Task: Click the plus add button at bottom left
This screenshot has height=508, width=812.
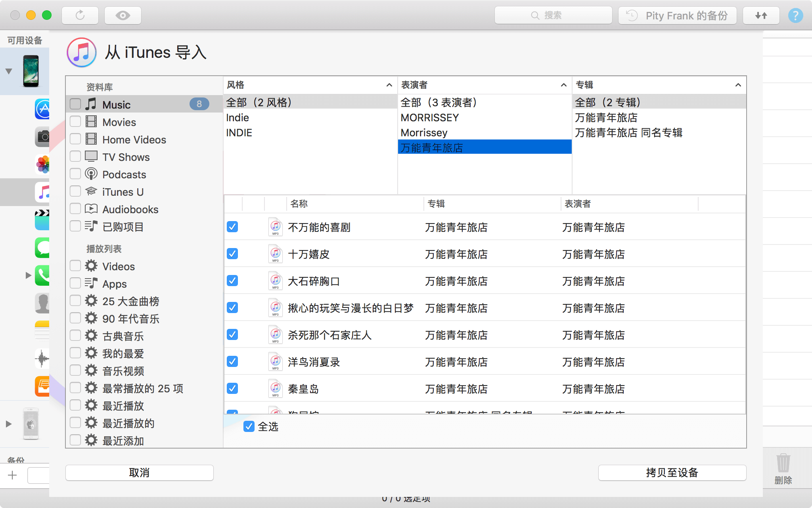Action: (x=12, y=475)
